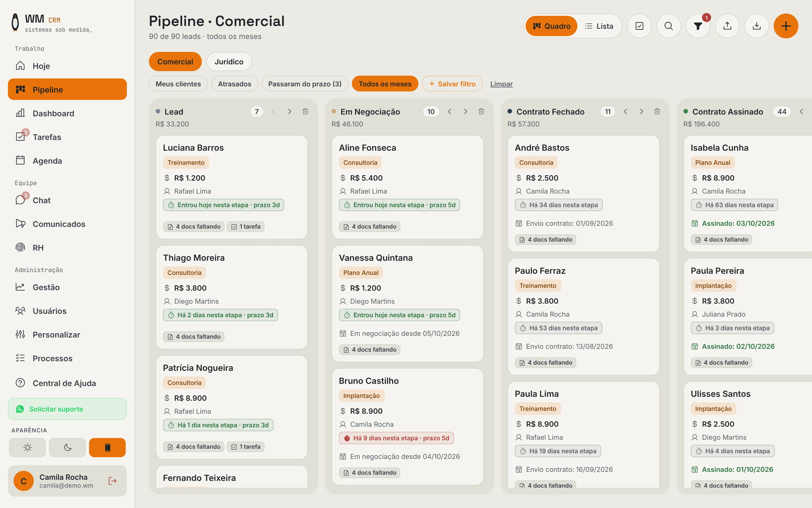Click Solicitar suporte button
The height and width of the screenshot is (508, 812).
pos(67,409)
